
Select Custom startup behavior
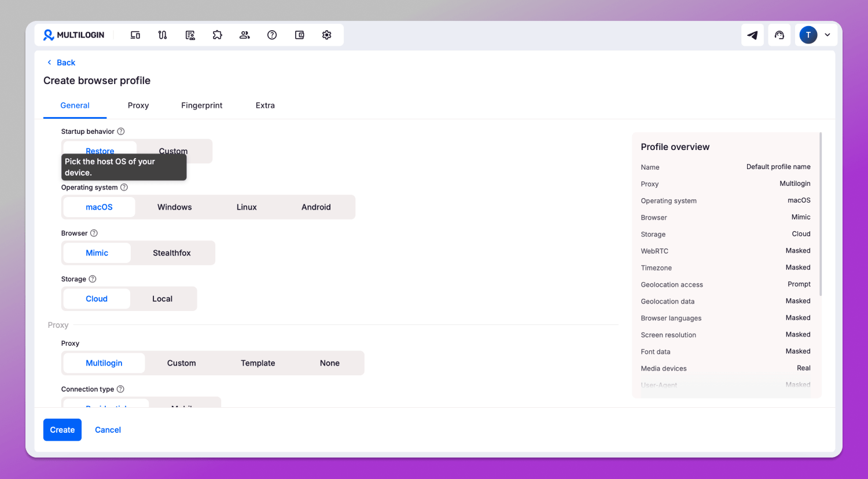pyautogui.click(x=174, y=151)
